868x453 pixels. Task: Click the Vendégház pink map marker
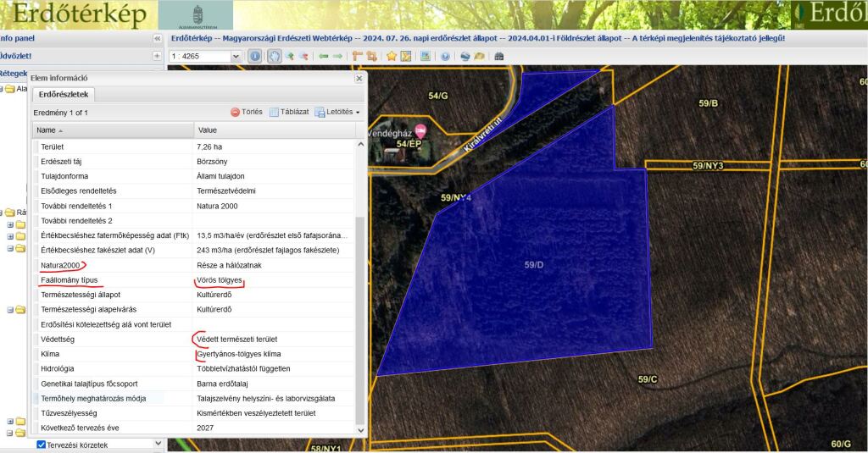[x=418, y=133]
